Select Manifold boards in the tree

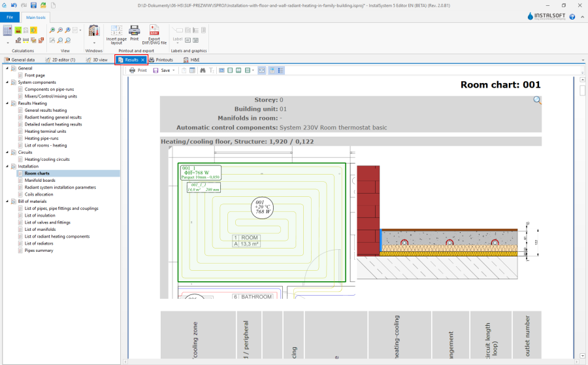tap(39, 180)
